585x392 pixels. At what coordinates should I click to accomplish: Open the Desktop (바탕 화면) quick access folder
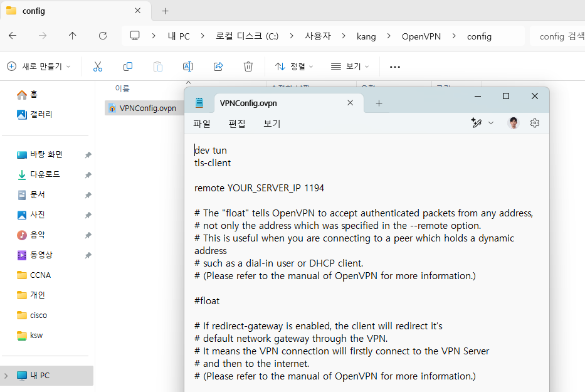[x=40, y=154]
